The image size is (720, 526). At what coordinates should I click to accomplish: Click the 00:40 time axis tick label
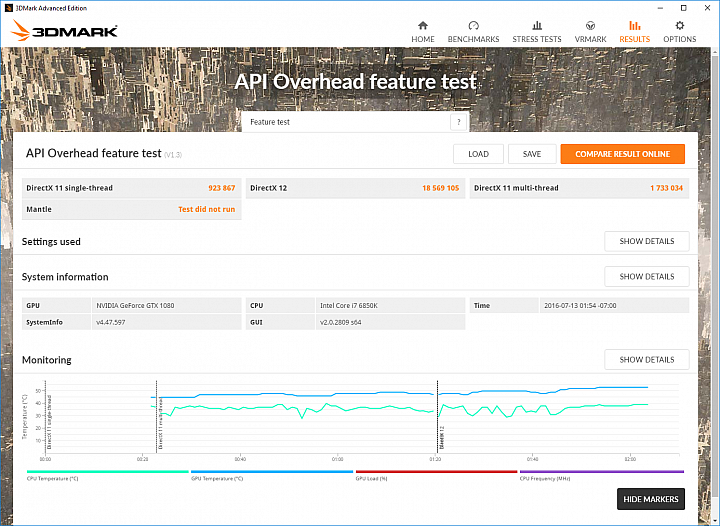click(240, 459)
